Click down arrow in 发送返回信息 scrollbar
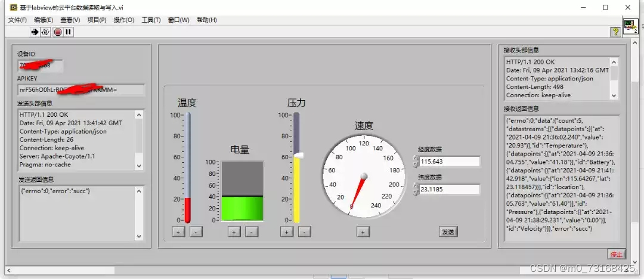The width and height of the screenshot is (644, 279). click(x=139, y=236)
